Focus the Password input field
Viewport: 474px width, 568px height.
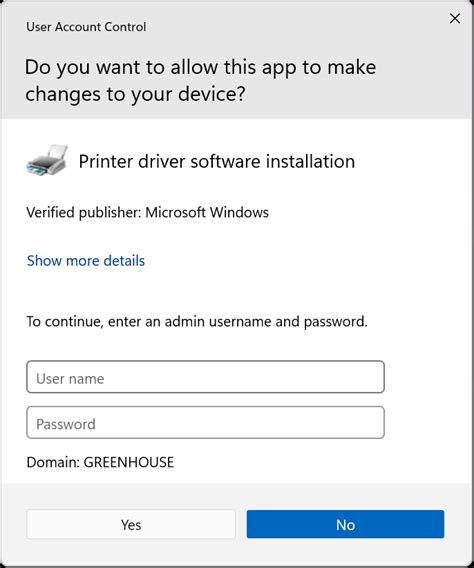(x=205, y=422)
